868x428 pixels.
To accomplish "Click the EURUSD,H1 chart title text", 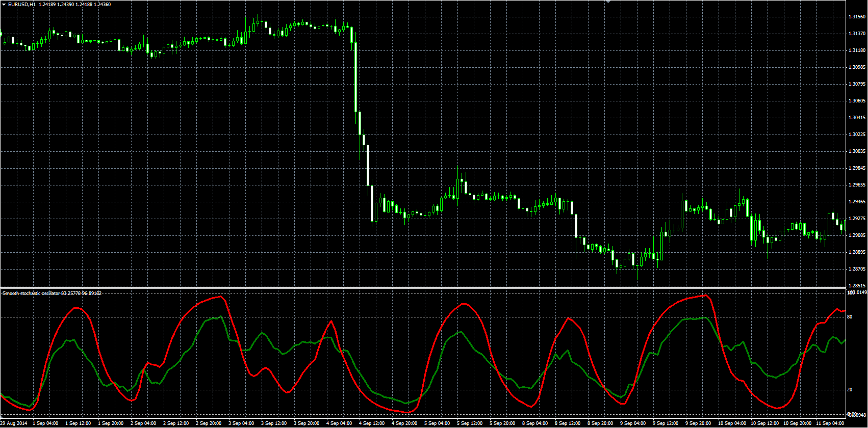I will (x=22, y=4).
